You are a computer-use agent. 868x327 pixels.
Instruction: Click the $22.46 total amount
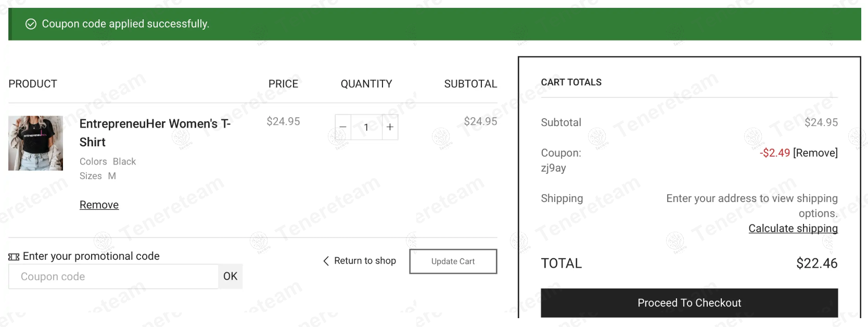pos(817,263)
